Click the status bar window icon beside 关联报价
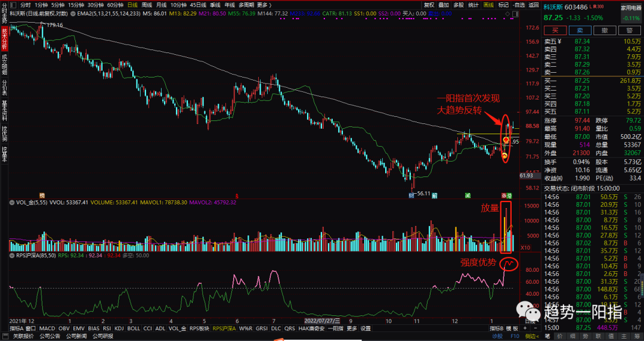Viewport: 644px width, 341px height. [x=5, y=336]
